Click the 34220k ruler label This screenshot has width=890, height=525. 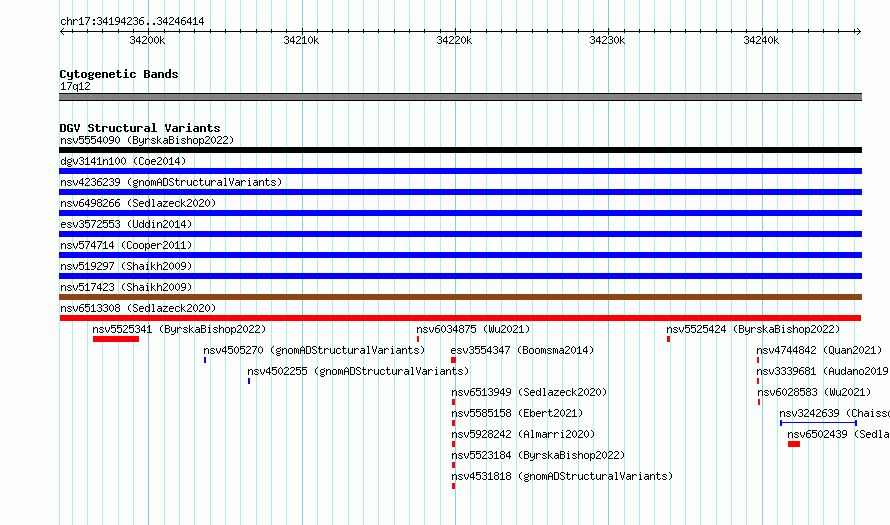[x=454, y=40]
